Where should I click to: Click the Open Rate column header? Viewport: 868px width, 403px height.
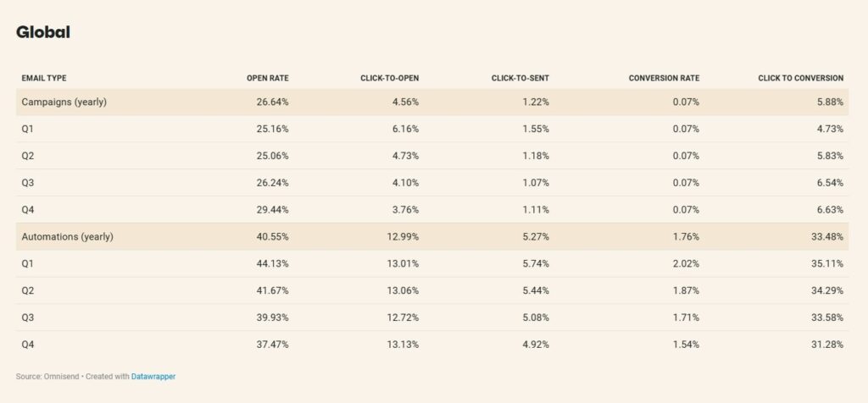267,79
